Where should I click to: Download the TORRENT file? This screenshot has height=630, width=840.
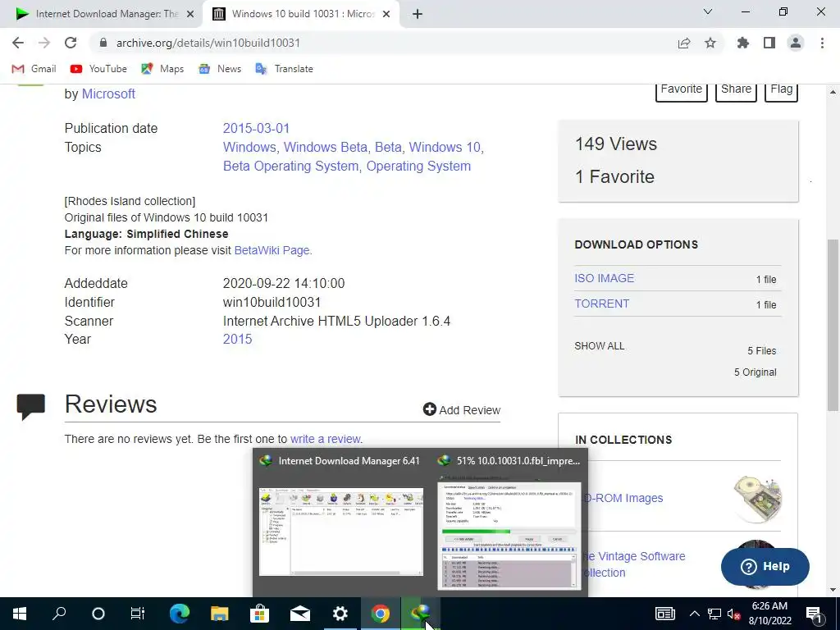(601, 304)
